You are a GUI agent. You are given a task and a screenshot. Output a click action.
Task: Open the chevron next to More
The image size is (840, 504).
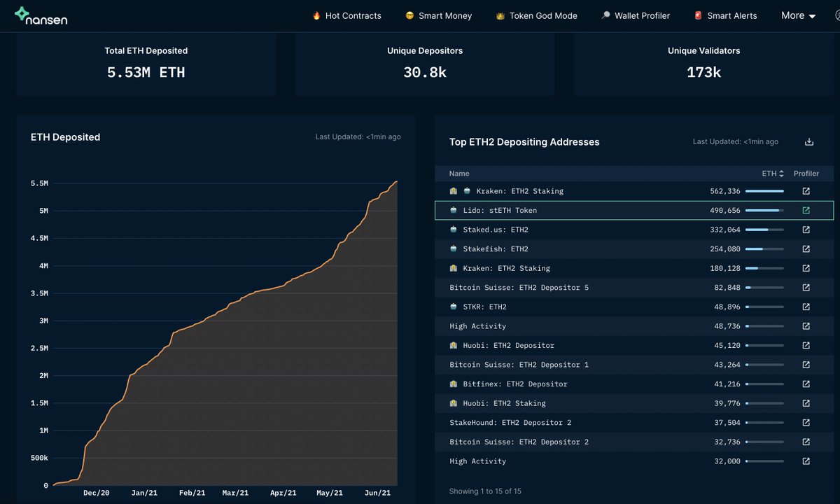pyautogui.click(x=811, y=15)
